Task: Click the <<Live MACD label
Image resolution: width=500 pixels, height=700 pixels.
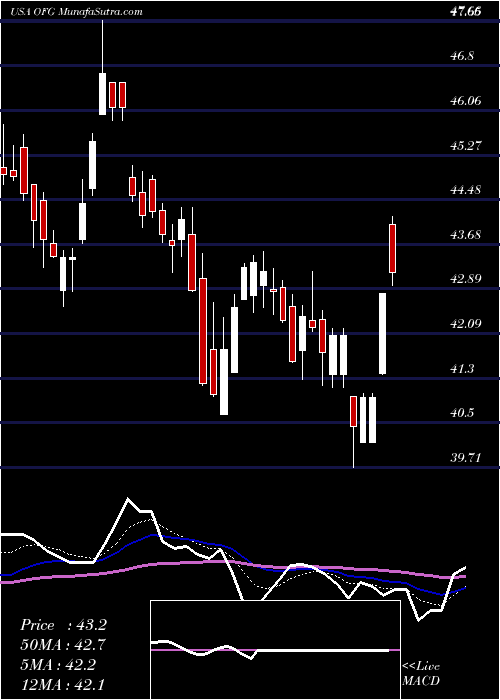Action: click(421, 674)
